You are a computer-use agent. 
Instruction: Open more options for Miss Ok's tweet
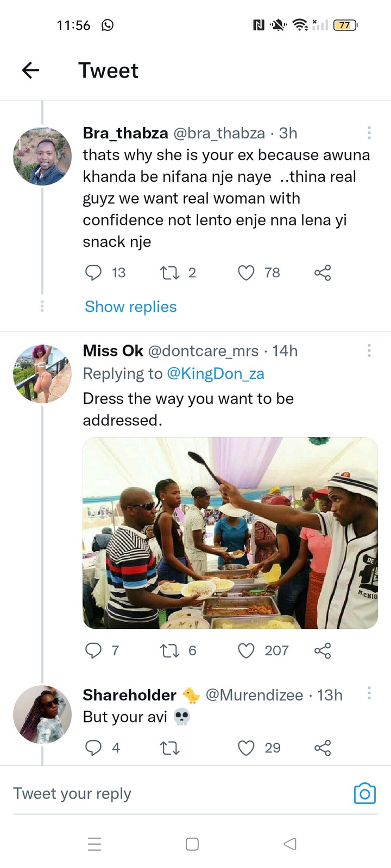coord(369,350)
